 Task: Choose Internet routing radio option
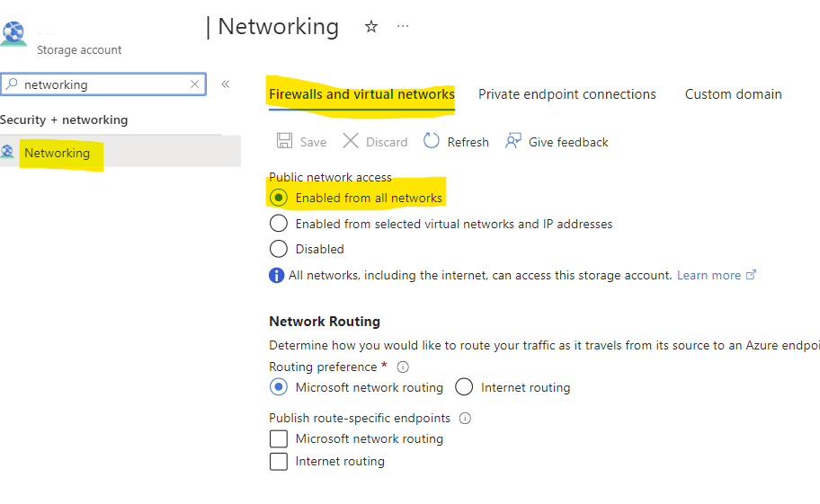[x=464, y=387]
